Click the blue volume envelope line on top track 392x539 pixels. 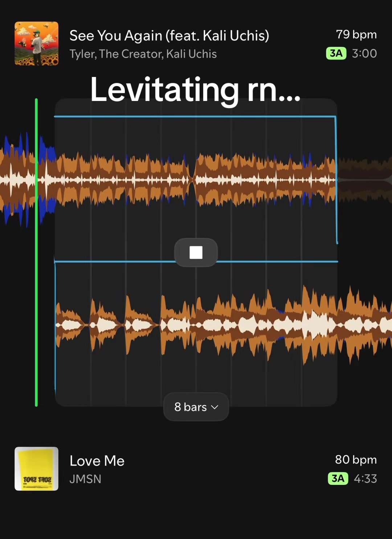(195, 117)
